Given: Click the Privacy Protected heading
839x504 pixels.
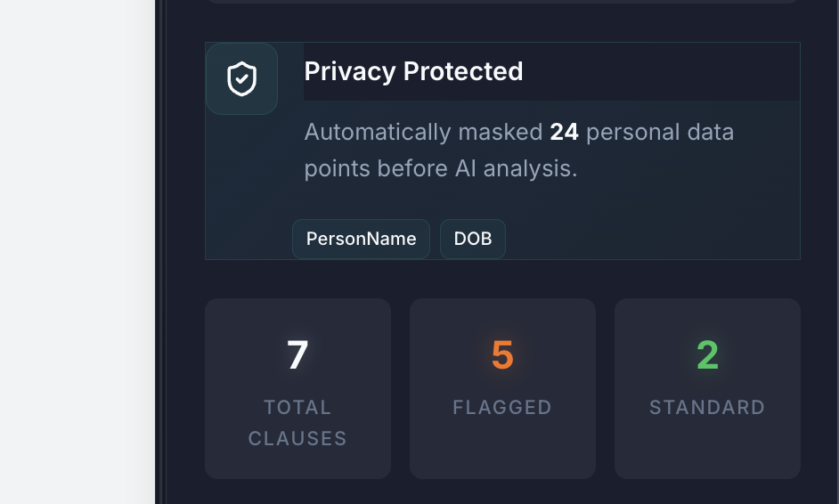Looking at the screenshot, I should point(413,71).
